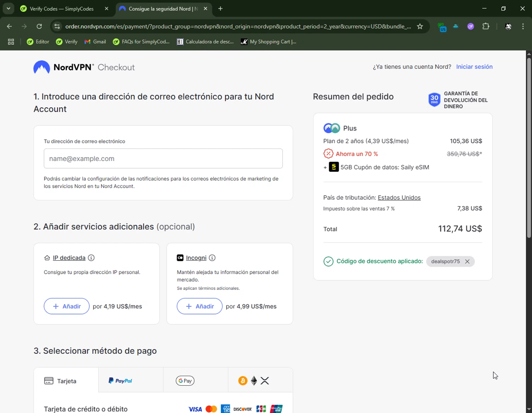Open the green US VPN extension icon
The height and width of the screenshot is (413, 532).
pos(442,27)
